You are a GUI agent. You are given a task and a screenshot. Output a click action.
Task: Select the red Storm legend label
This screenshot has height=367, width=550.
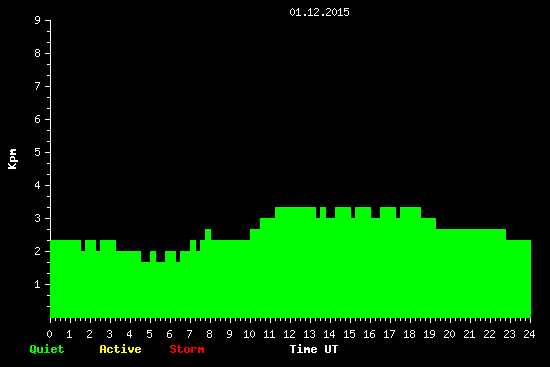tap(187, 349)
